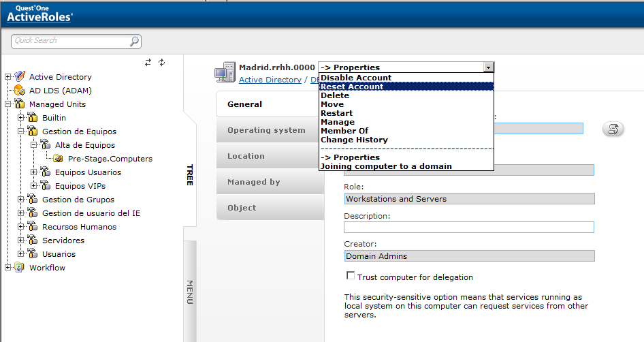Click the Madrid.rrhh.0000 computer icon
This screenshot has height=342, width=644.
coord(225,73)
